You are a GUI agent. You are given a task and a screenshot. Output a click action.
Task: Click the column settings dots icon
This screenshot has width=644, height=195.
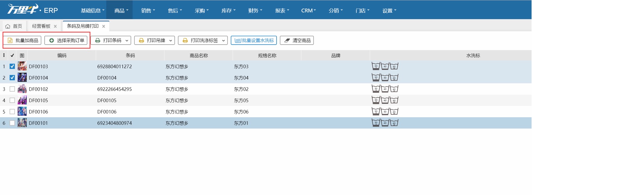click(4, 55)
